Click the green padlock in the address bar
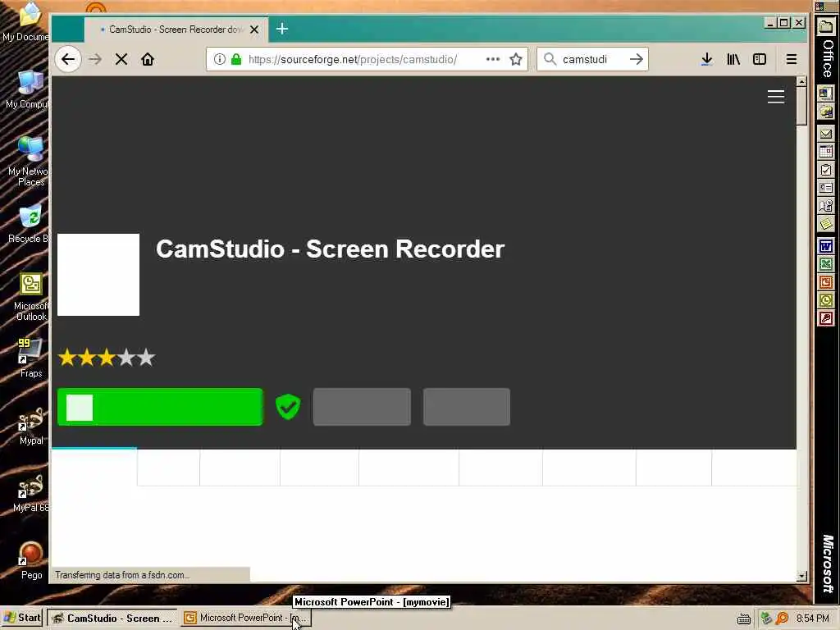The image size is (840, 630). tap(236, 59)
